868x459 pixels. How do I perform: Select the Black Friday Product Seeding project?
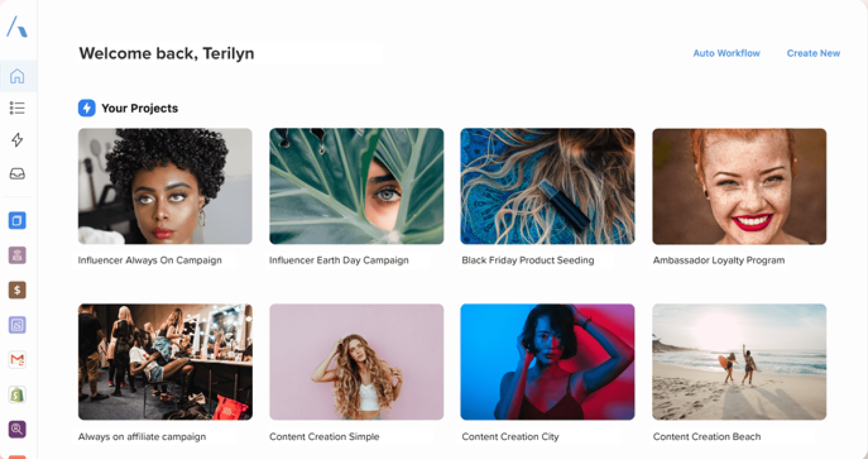547,186
